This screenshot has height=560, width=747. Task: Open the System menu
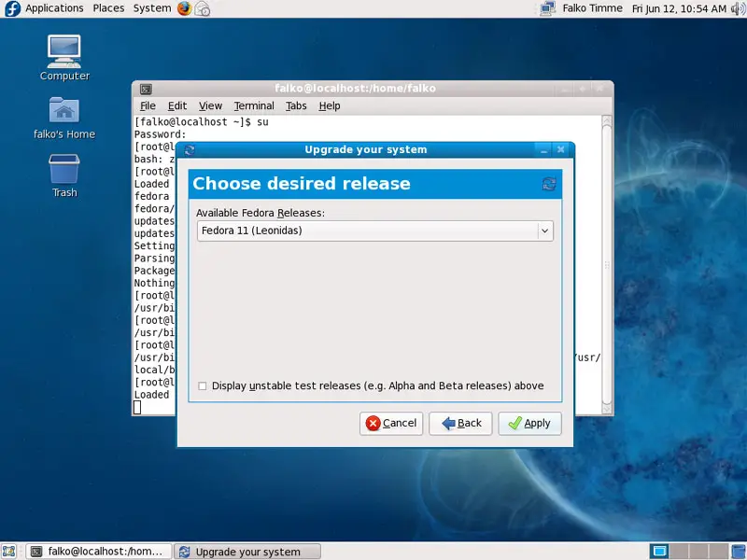152,8
